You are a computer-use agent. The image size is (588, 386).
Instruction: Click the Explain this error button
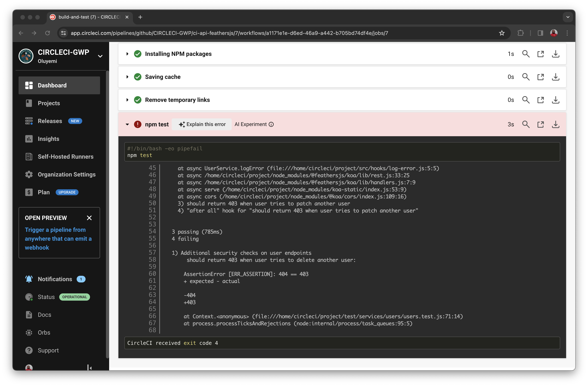[202, 124]
